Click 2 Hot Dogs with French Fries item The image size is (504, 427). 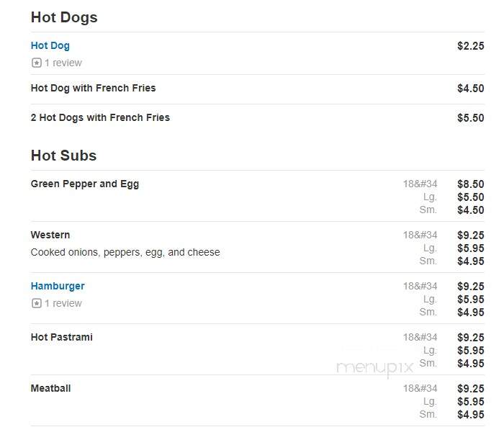coord(100,117)
